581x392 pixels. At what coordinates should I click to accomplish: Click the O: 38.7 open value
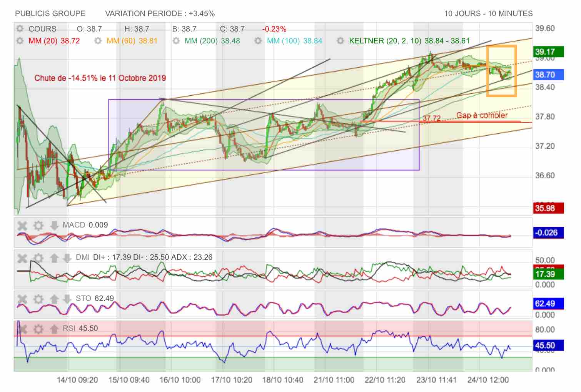pos(89,29)
